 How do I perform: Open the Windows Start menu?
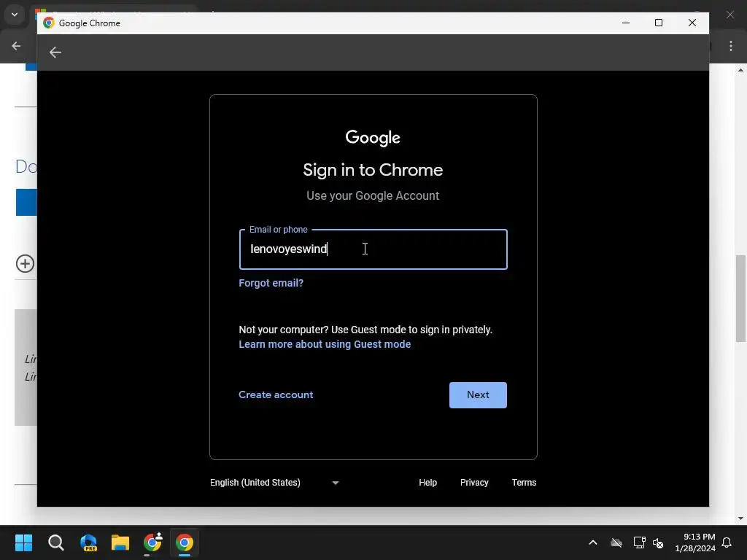tap(23, 542)
